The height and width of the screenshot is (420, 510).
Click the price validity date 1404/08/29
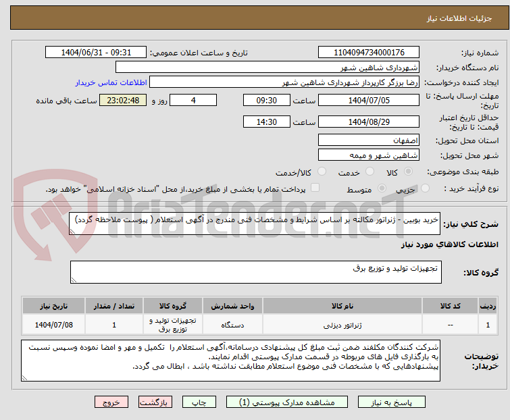(x=369, y=122)
